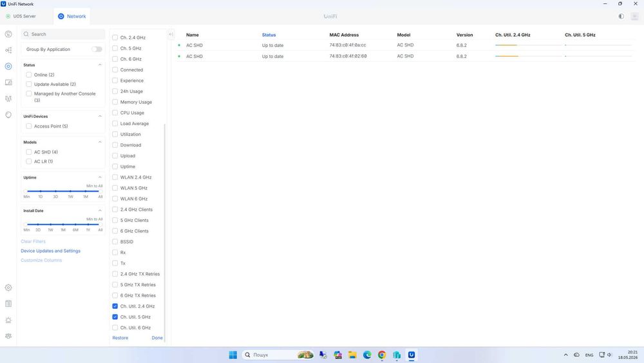
Task: Open the Client Devices sidebar icon
Action: point(8,83)
